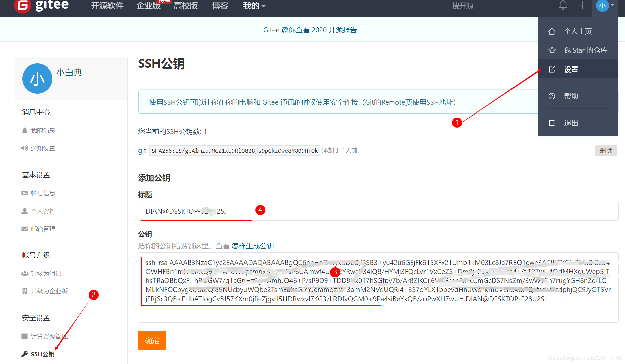Click the ID card icon next to 帐号信息

pyautogui.click(x=25, y=193)
